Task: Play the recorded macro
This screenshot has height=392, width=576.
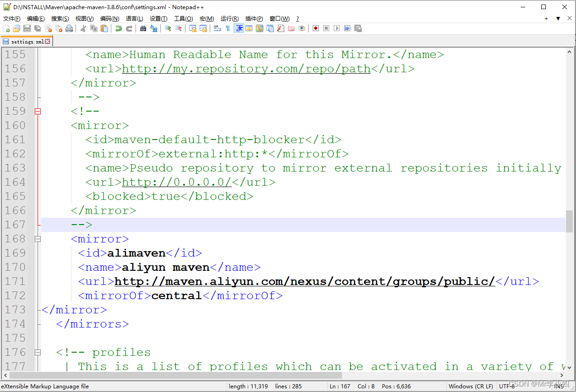Action: 336,28
